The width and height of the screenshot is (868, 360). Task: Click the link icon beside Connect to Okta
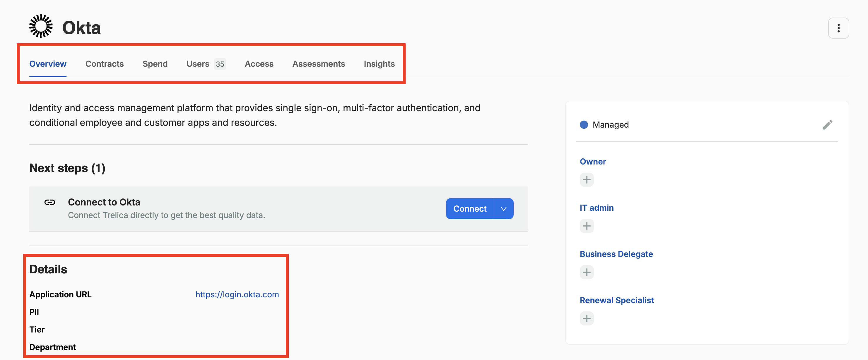pos(49,202)
